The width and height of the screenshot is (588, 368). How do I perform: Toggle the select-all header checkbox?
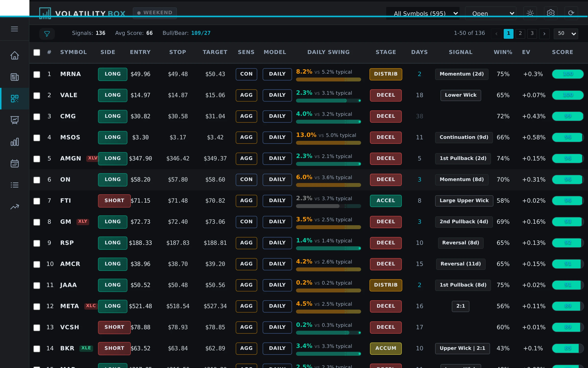tap(37, 52)
